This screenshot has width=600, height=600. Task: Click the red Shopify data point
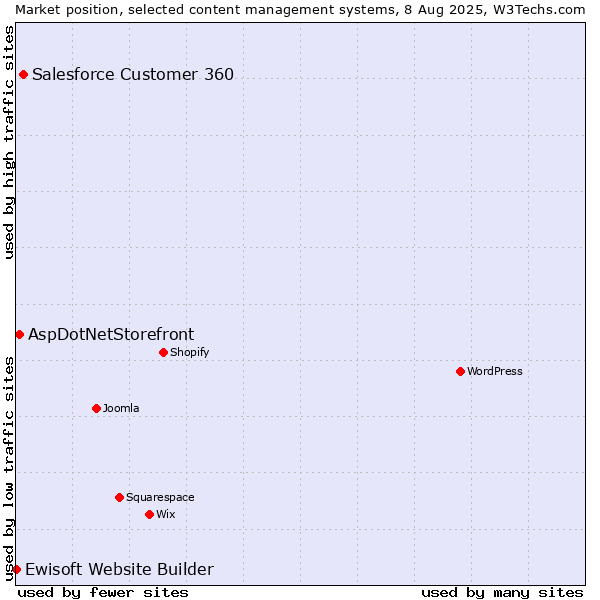163,352
